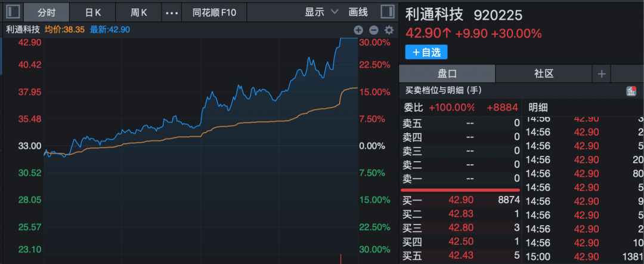Select the 盘口 order book tab
644x264 pixels.
click(447, 73)
